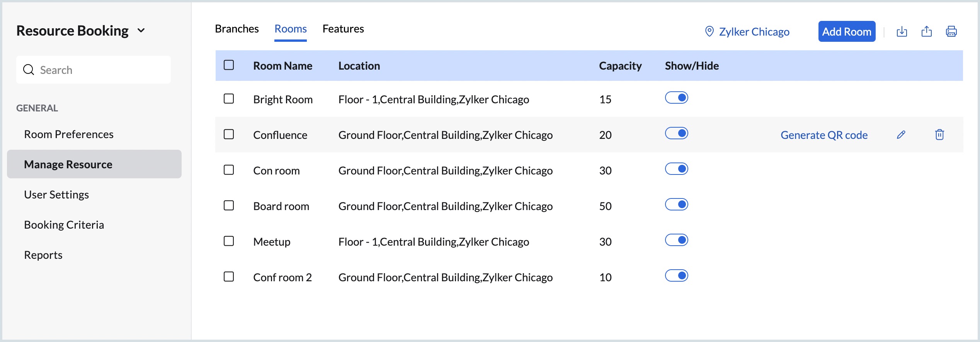The image size is (980, 342).
Task: Focus the sidebar Search field
Action: tap(100, 70)
